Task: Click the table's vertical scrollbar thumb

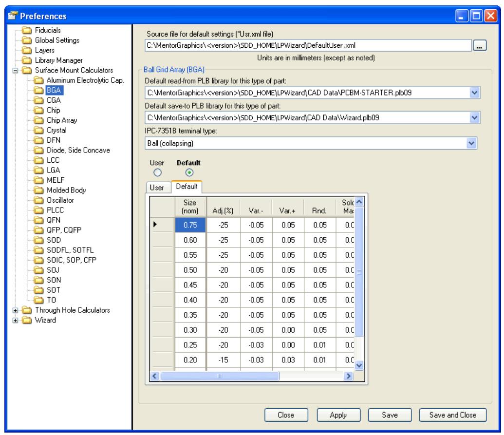Action: [x=359, y=272]
